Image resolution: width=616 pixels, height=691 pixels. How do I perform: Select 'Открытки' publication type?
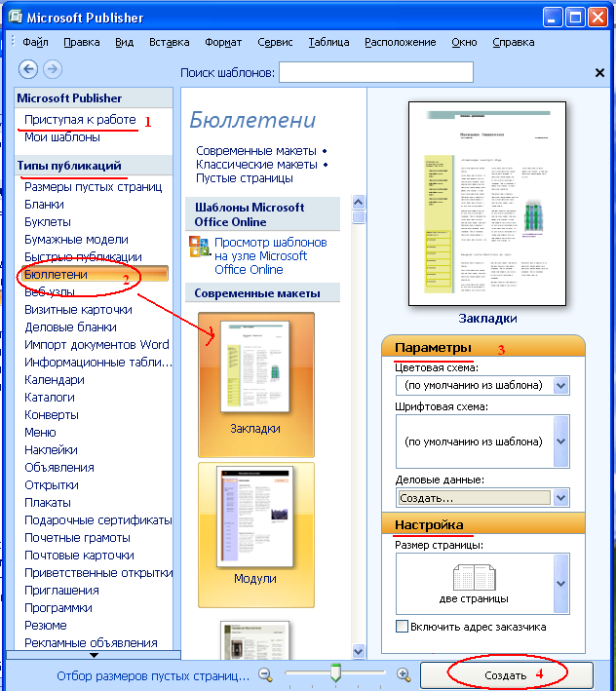click(51, 485)
